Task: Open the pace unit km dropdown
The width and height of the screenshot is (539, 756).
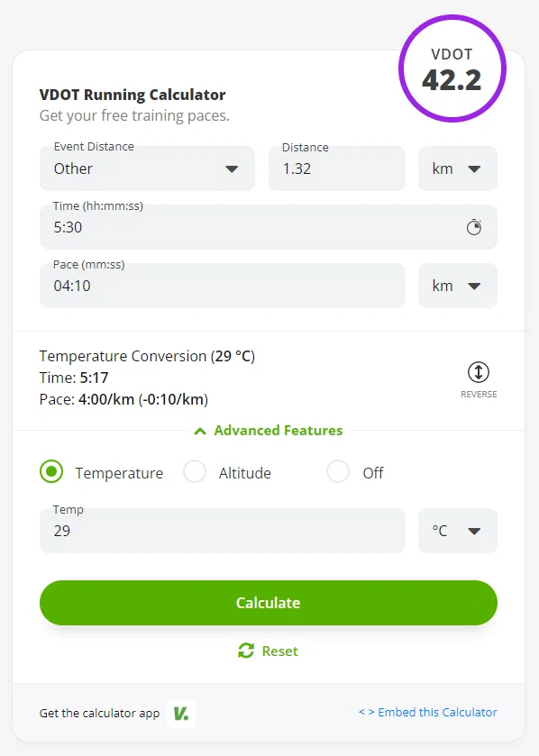Action: (458, 286)
